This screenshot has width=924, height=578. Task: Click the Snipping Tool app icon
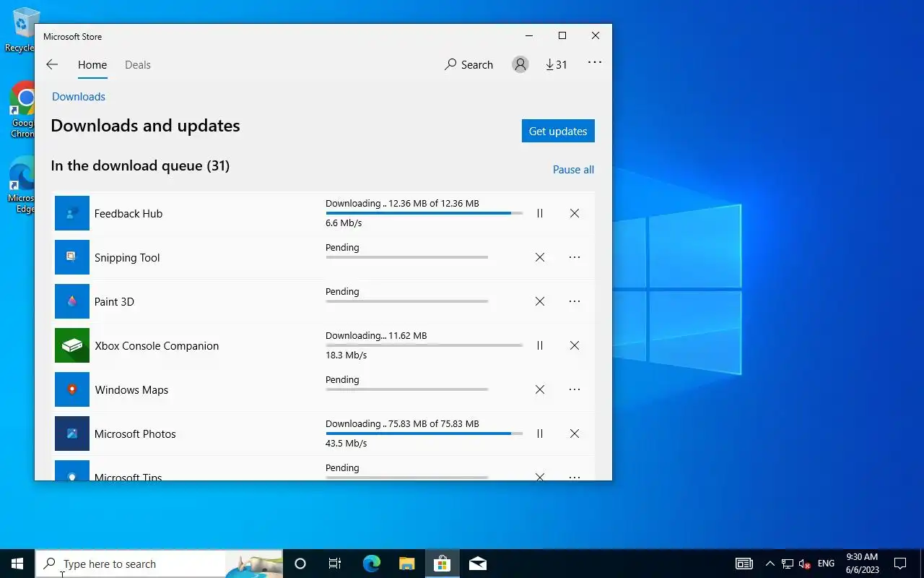[x=72, y=257]
